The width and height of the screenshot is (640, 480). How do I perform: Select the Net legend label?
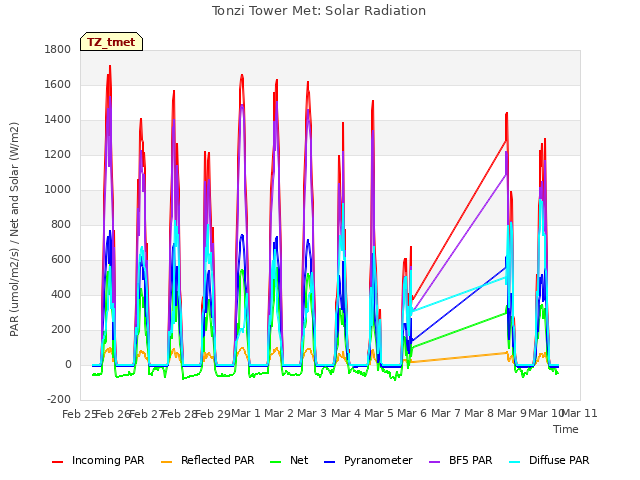click(299, 460)
